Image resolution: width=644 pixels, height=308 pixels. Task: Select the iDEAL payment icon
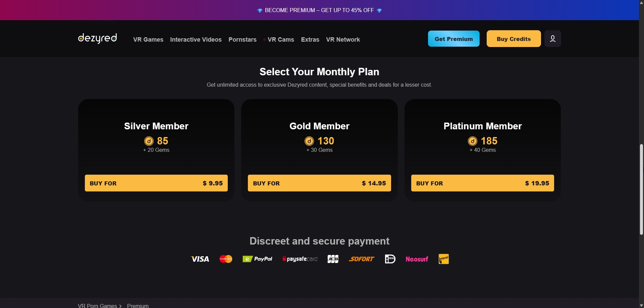tap(390, 259)
